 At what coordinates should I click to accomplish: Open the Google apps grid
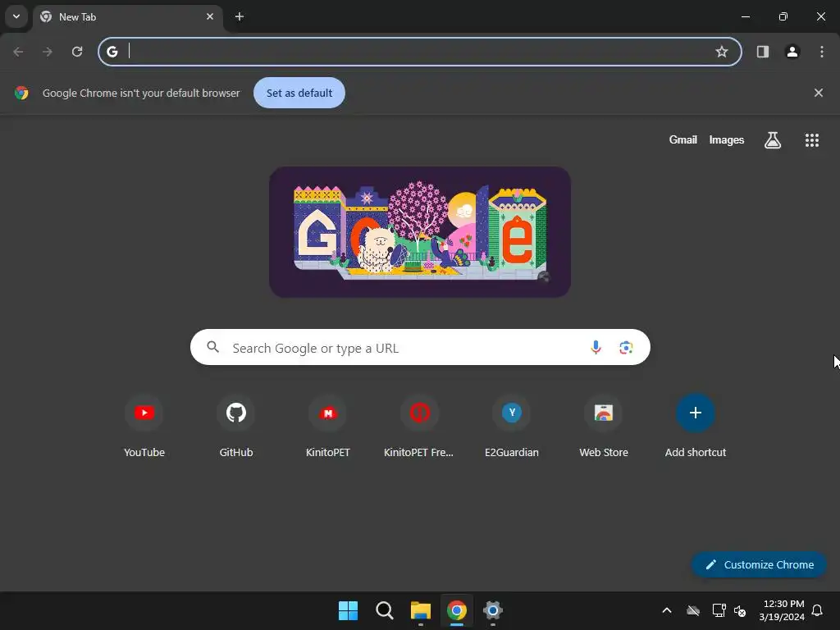pyautogui.click(x=812, y=140)
